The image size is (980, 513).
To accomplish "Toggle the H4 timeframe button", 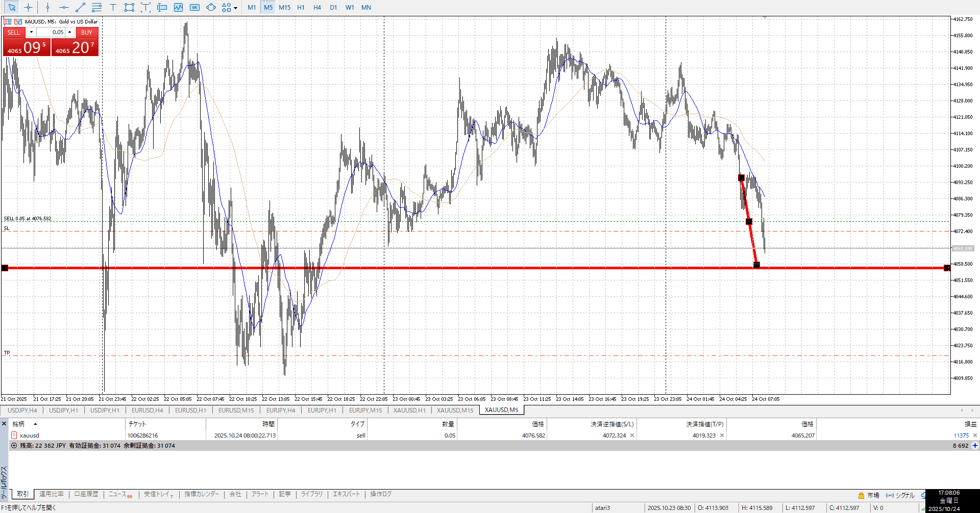I will tap(317, 7).
